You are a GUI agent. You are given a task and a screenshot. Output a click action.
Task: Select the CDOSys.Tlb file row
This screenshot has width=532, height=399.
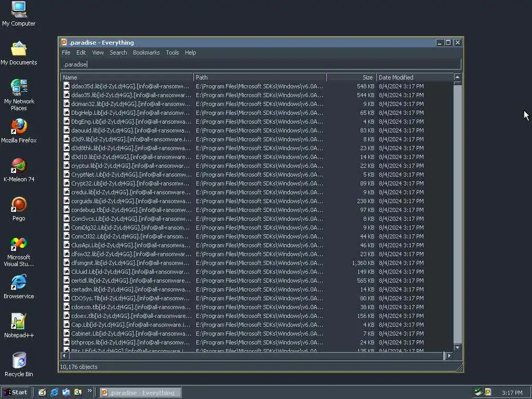257,298
